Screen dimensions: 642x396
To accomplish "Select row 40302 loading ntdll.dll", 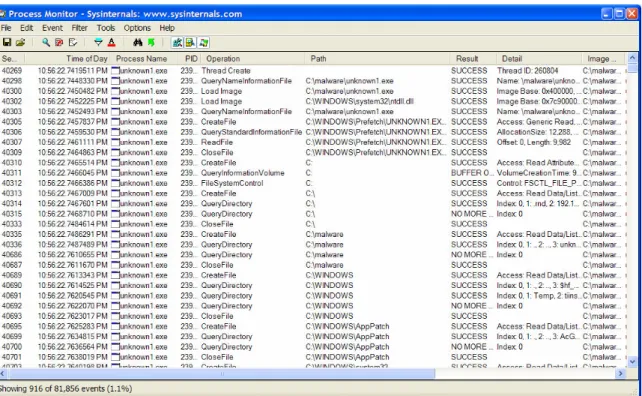I will click(x=313, y=101).
